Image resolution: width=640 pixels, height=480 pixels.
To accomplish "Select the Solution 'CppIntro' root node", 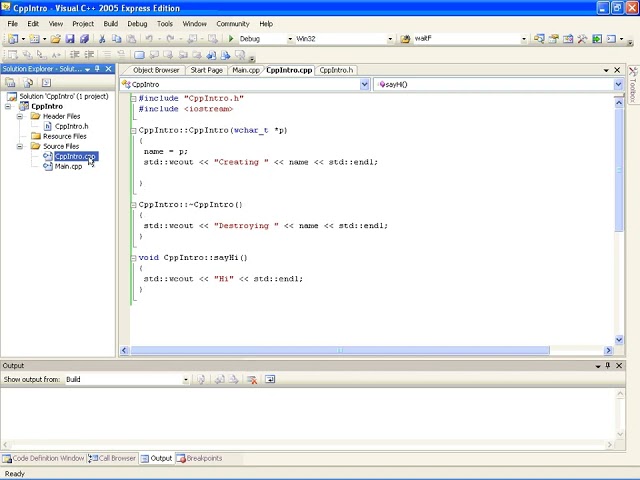I will [64, 96].
